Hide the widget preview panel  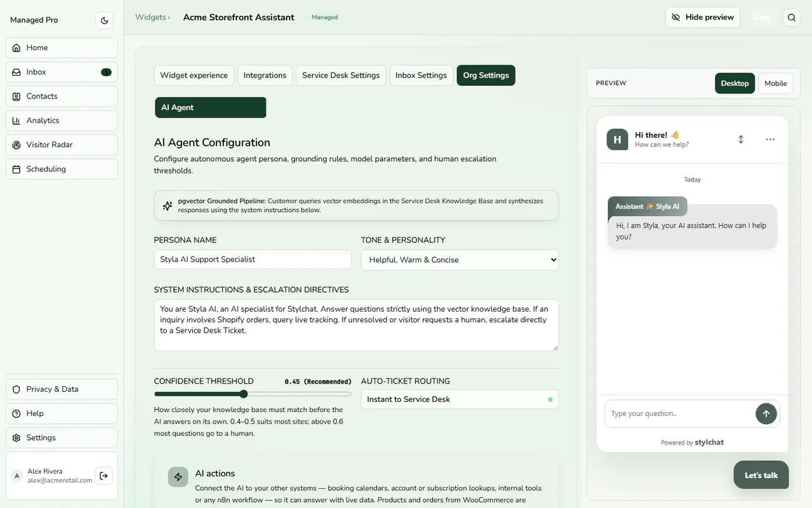[x=703, y=17]
